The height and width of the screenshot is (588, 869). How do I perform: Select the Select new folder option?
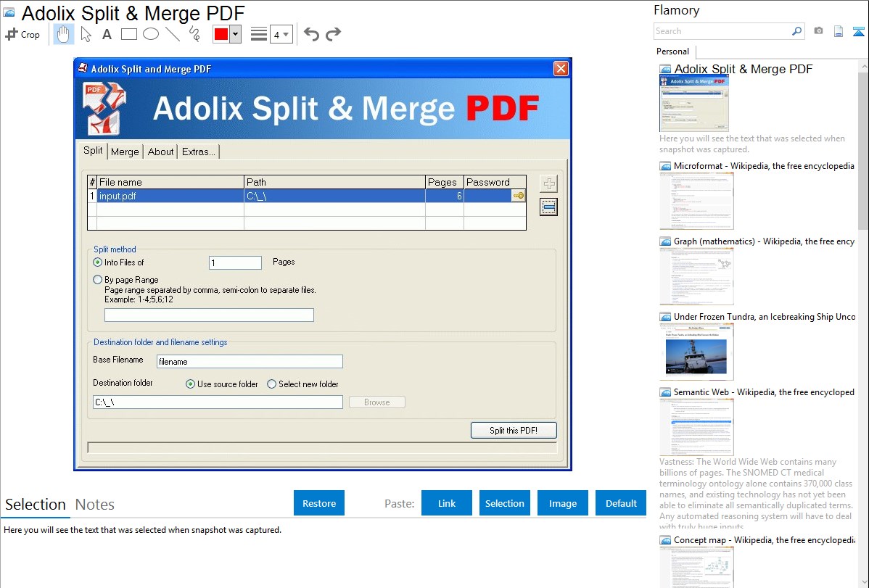point(271,384)
